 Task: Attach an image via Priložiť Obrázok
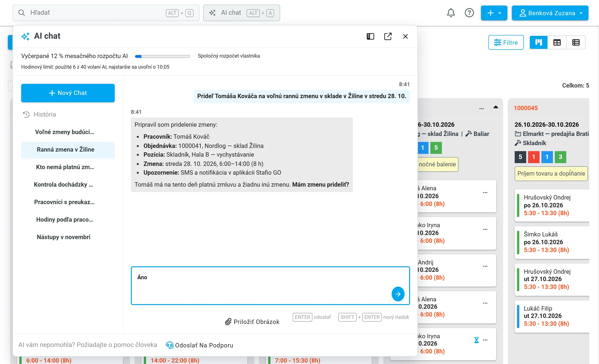[x=252, y=321]
